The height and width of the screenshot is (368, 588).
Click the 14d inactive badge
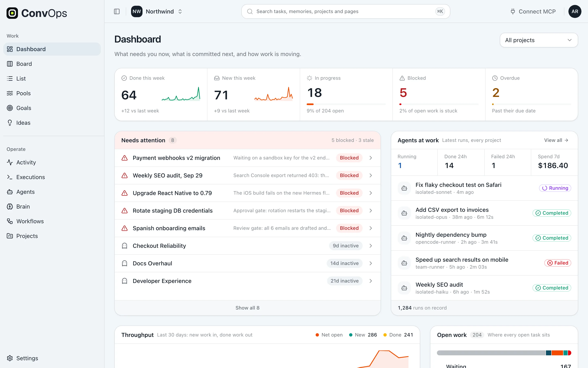tap(344, 263)
